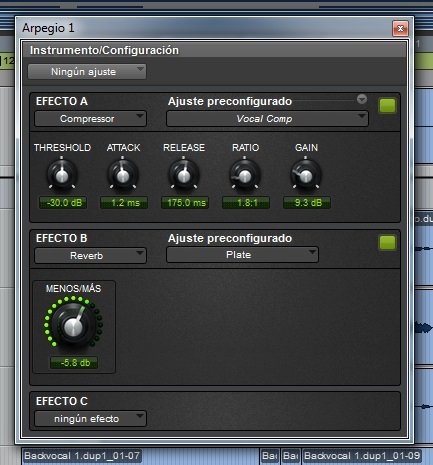Click the RATIO knob
The height and width of the screenshot is (465, 433).
245,175
